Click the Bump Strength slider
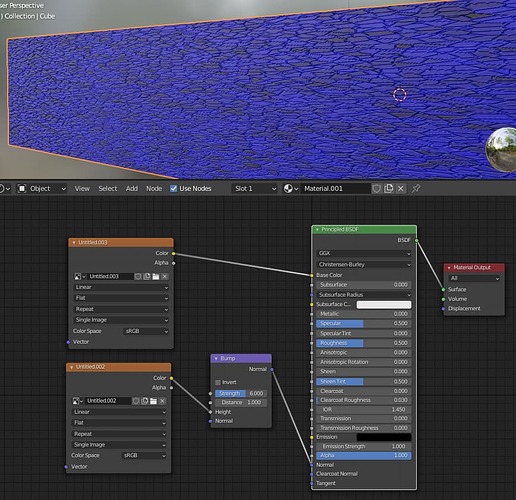The height and width of the screenshot is (500, 516). tap(241, 394)
